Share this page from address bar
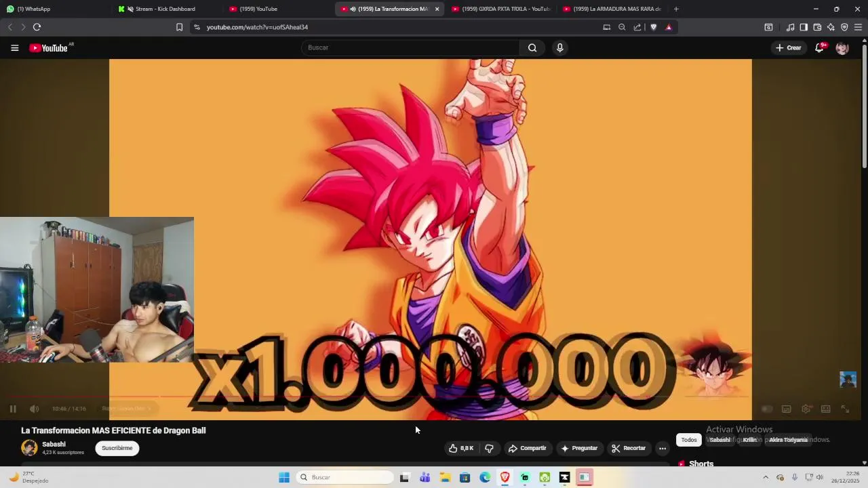Viewport: 868px width, 488px height. coord(637,27)
